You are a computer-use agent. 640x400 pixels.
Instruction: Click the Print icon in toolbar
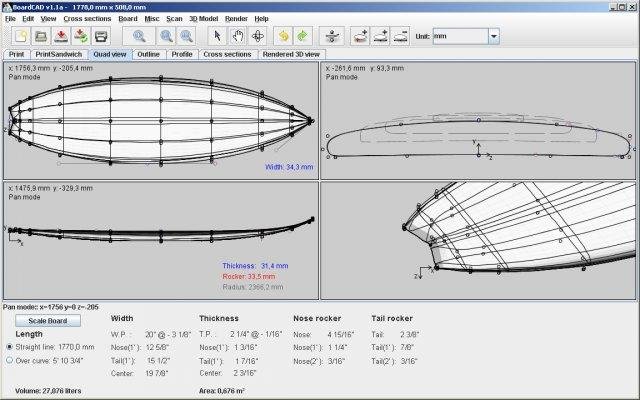pyautogui.click(x=101, y=36)
